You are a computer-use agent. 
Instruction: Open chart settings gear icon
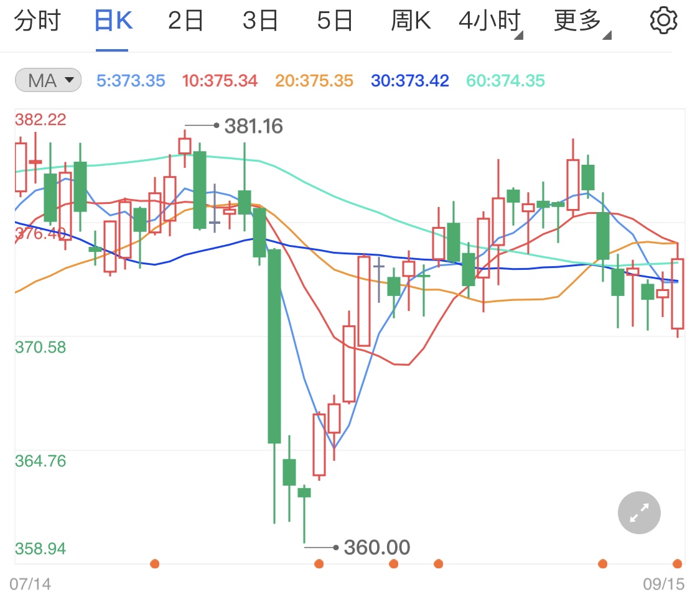tap(663, 20)
